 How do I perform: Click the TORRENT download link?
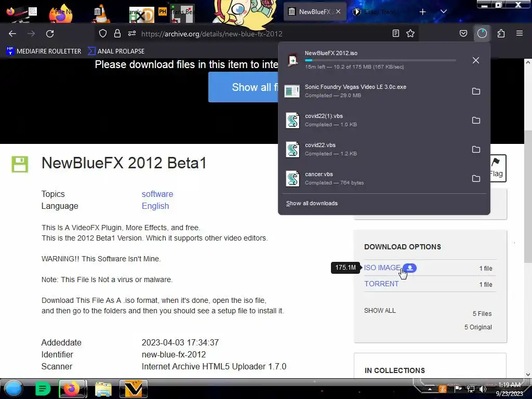(381, 284)
